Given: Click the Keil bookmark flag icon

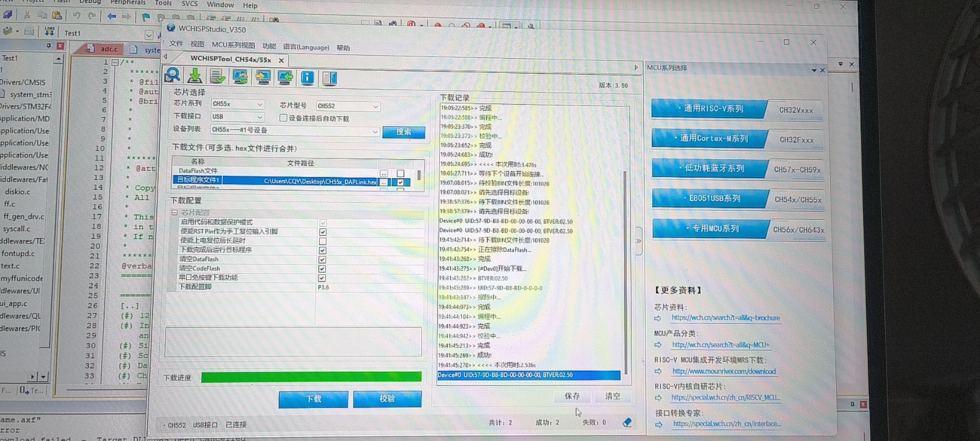Looking at the screenshot, I should pos(145,17).
